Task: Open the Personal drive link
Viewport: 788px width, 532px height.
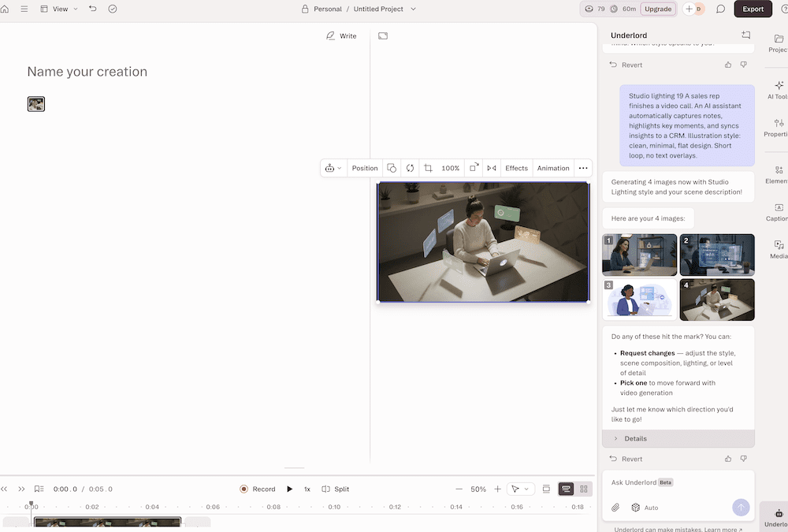Action: coord(327,9)
